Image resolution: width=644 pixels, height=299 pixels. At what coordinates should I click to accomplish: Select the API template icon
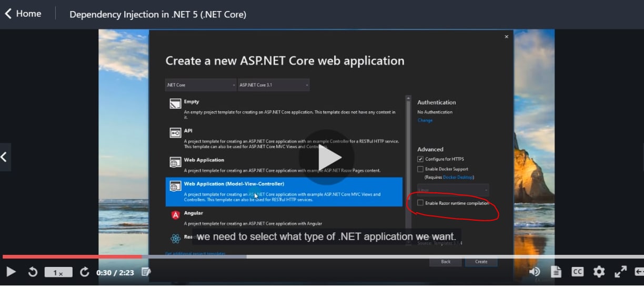175,133
